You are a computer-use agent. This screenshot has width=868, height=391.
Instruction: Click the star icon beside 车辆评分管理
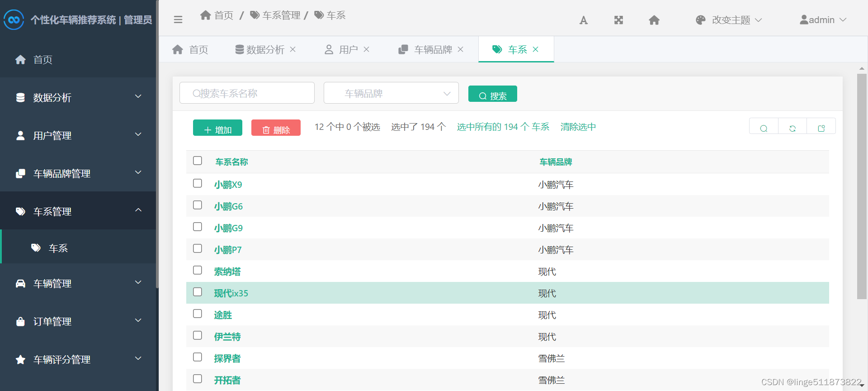[x=20, y=359]
